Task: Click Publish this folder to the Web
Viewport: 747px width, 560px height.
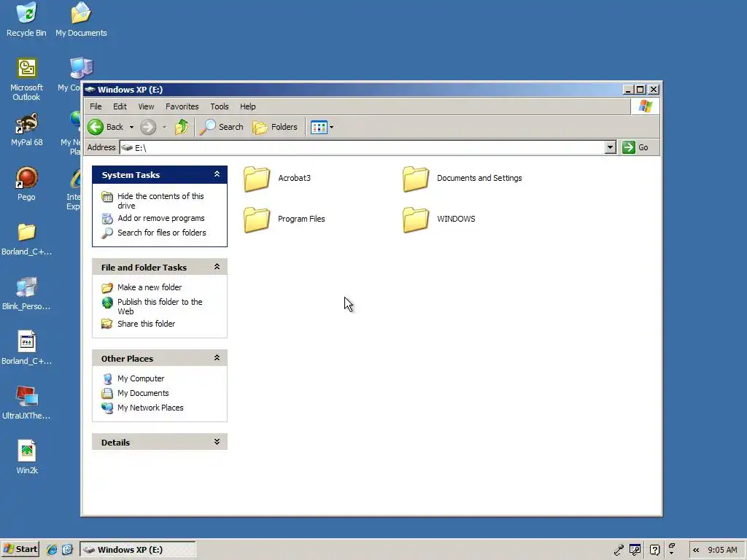Action: [x=160, y=306]
